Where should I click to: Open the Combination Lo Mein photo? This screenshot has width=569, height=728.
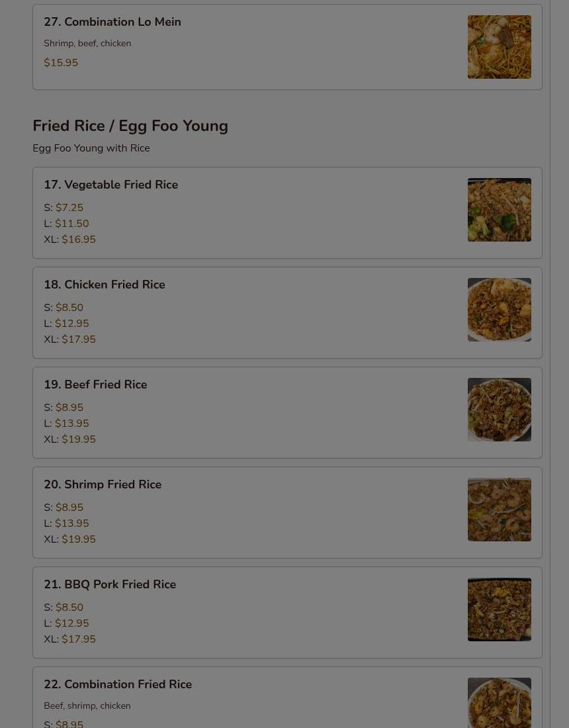[499, 47]
